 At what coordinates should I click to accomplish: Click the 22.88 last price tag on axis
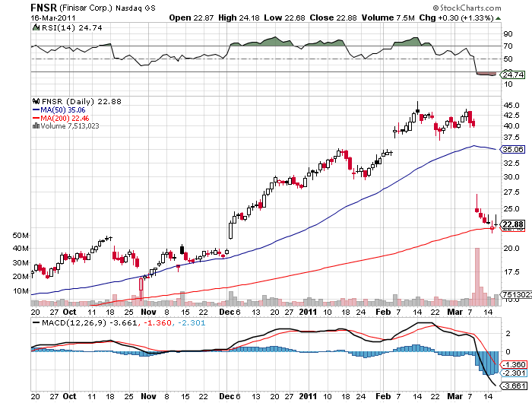[x=513, y=224]
